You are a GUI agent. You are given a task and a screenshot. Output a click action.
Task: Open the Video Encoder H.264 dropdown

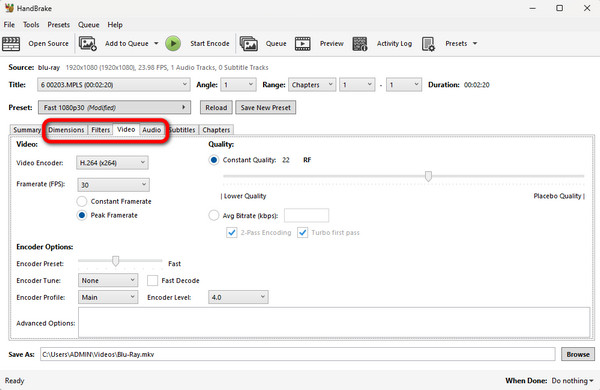point(112,163)
